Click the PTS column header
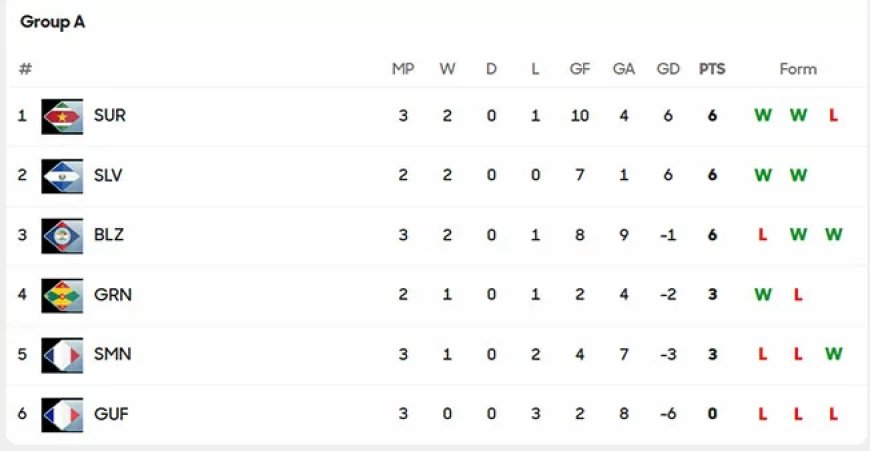The height and width of the screenshot is (451, 870). click(712, 69)
